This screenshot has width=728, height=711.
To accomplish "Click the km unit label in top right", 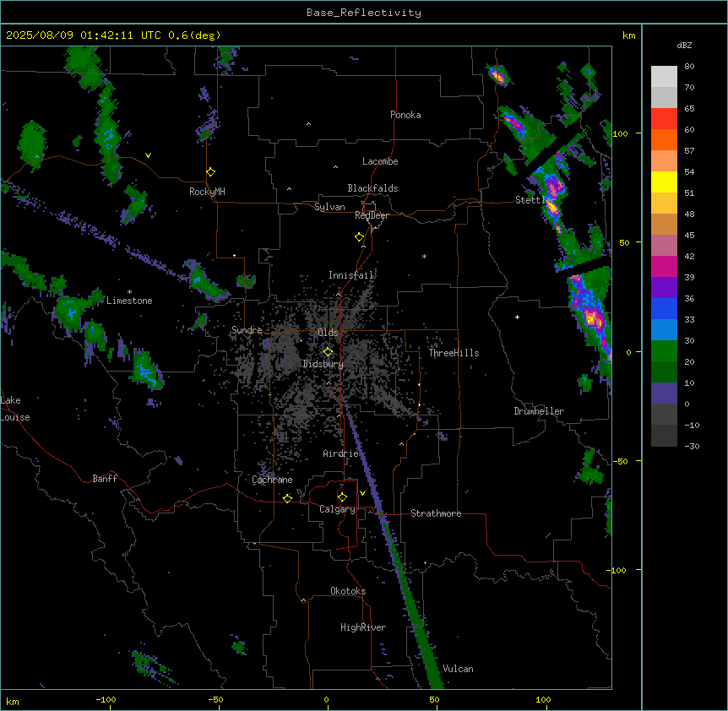I will (628, 35).
